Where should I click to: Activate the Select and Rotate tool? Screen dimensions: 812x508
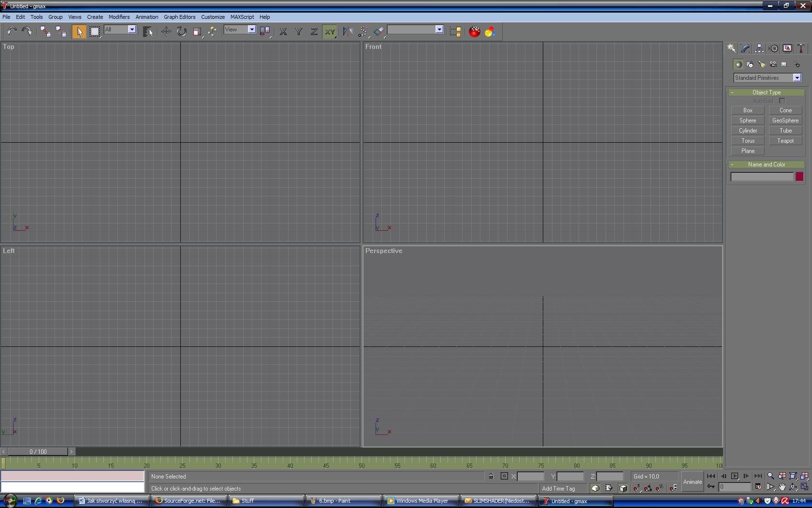tap(181, 31)
